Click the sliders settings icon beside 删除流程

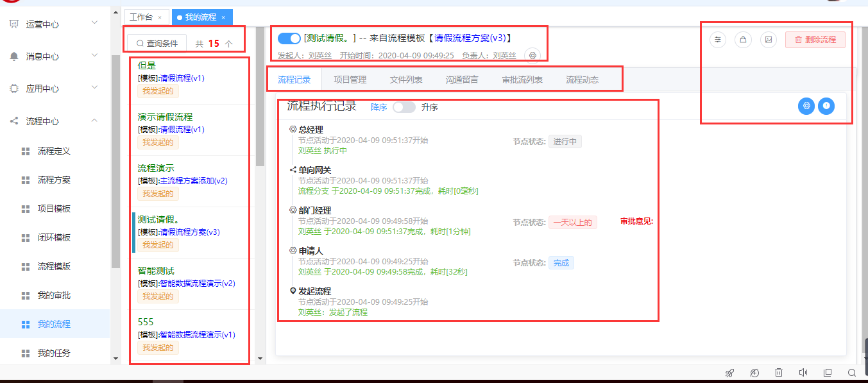pos(718,40)
